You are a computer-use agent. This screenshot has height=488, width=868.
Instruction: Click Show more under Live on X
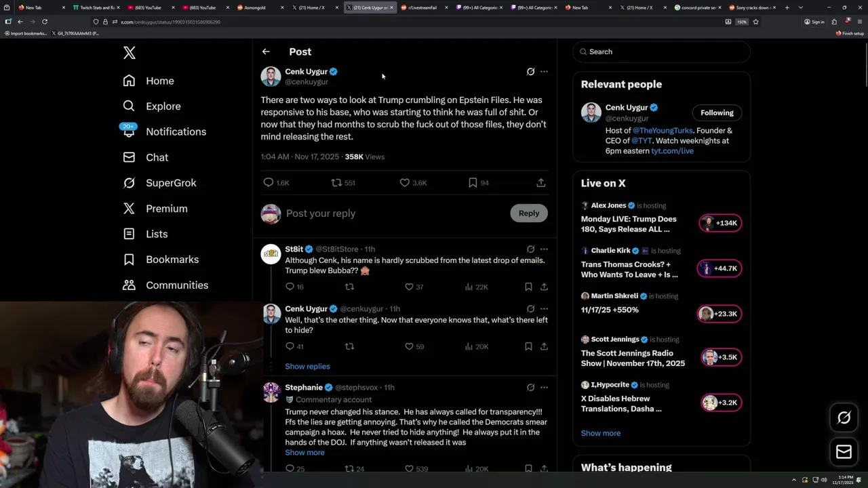click(600, 433)
